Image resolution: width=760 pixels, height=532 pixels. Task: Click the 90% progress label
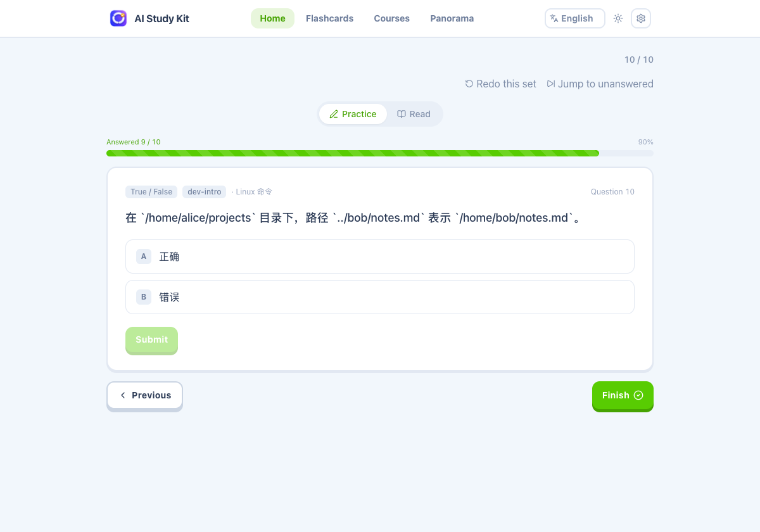[x=646, y=142]
